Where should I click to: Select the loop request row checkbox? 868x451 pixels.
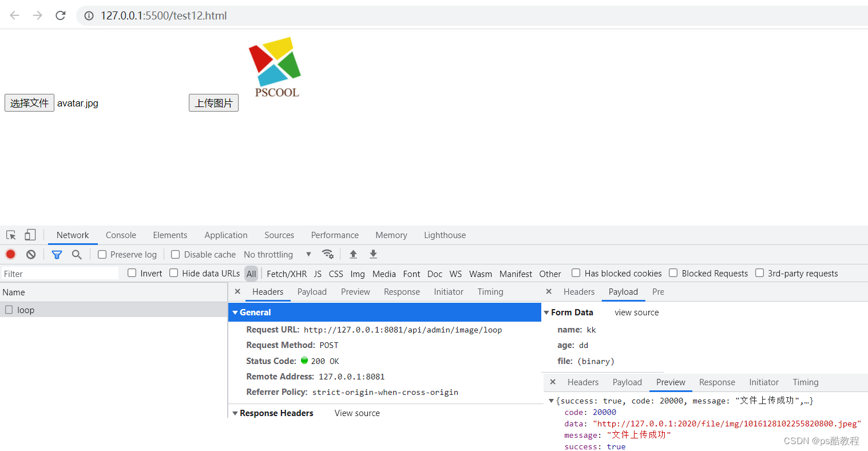click(9, 310)
